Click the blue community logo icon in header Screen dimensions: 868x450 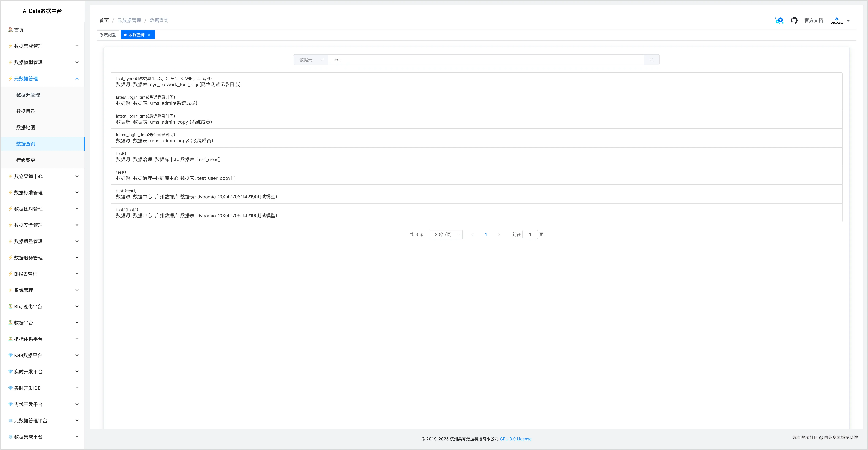(779, 21)
